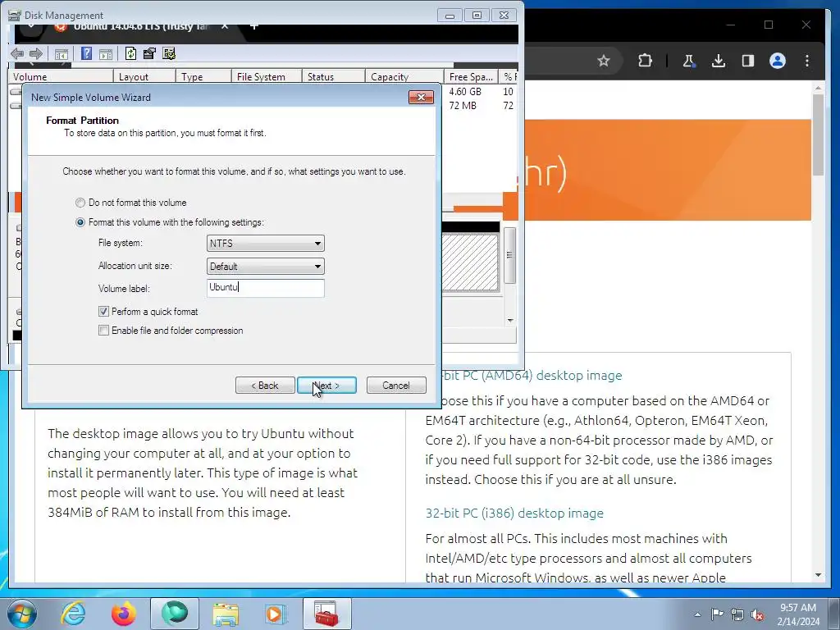Screen dimensions: 840x630
Task: Toggle the Show/Hide Action Pane toolbar icon
Action: pyautogui.click(x=106, y=53)
